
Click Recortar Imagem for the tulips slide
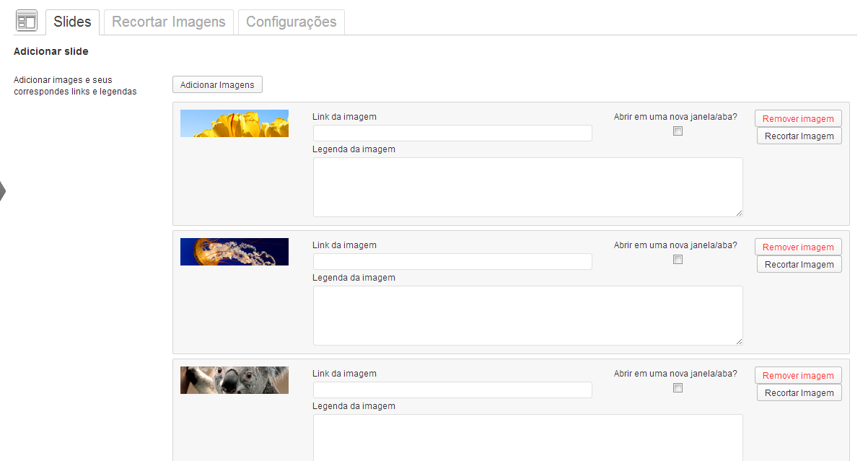coord(799,136)
